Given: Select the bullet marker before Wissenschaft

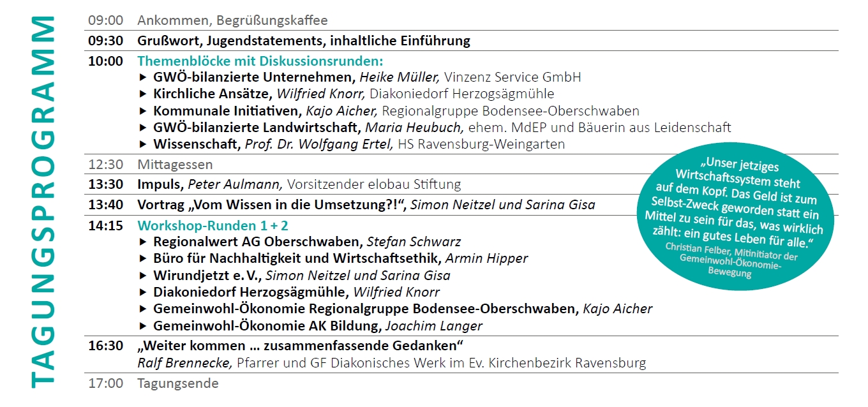Looking at the screenshot, I should (142, 144).
